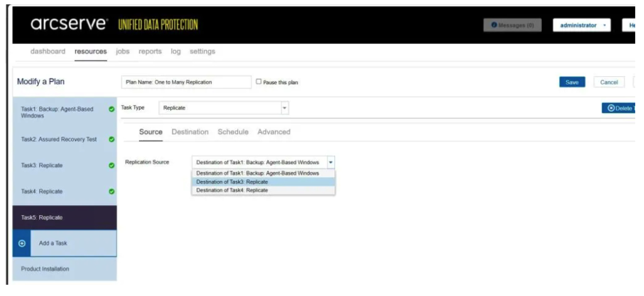The width and height of the screenshot is (644, 296).
Task: Select Task4: Replicate in task list
Action: pos(65,192)
